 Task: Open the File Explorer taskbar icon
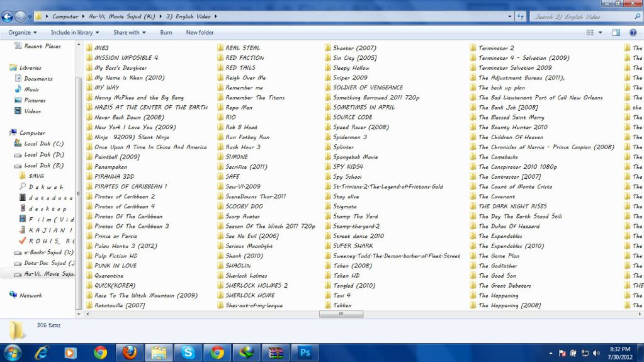coord(159,353)
